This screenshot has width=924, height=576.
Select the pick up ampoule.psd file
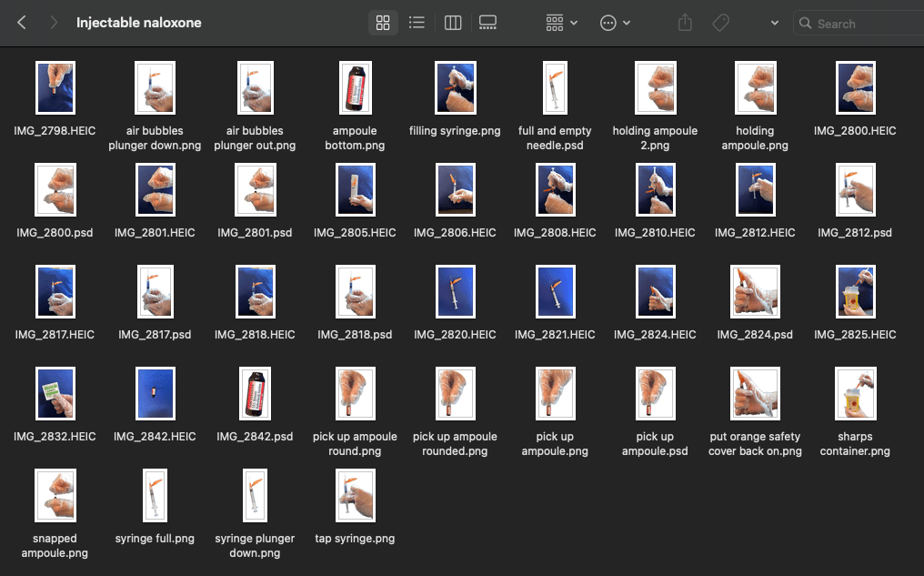(655, 393)
